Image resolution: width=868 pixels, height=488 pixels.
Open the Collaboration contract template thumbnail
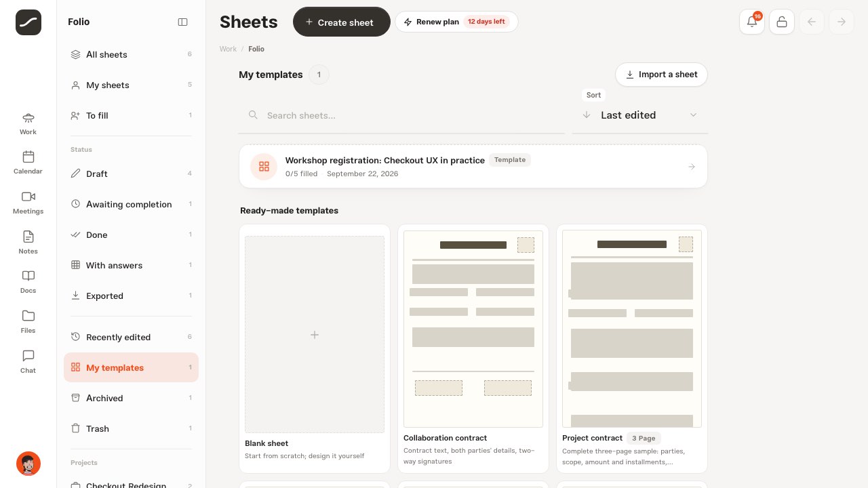coord(473,329)
